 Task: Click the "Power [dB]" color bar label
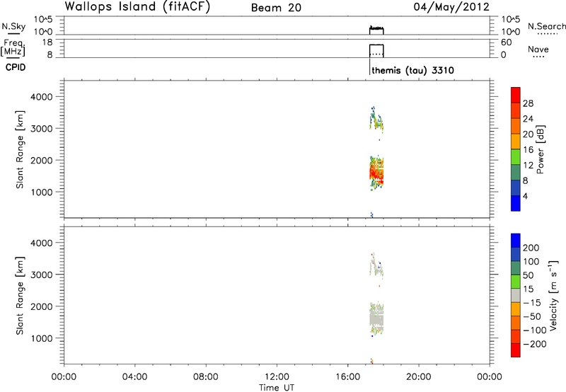pyautogui.click(x=540, y=149)
